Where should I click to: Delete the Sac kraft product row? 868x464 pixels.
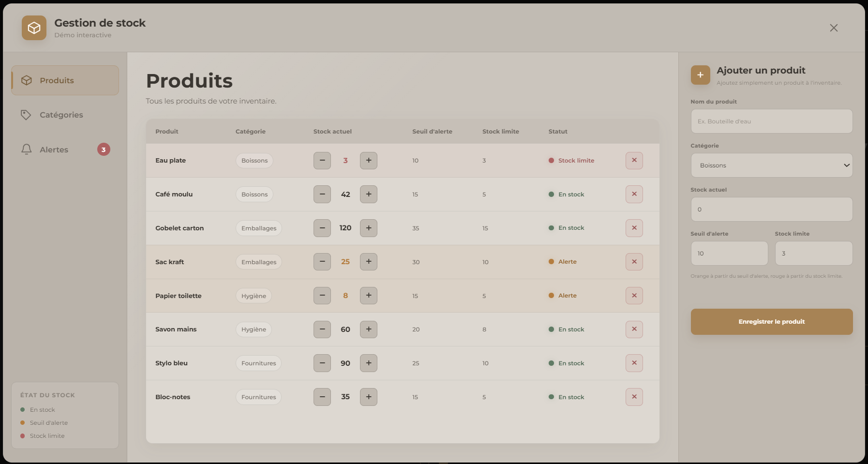click(634, 262)
